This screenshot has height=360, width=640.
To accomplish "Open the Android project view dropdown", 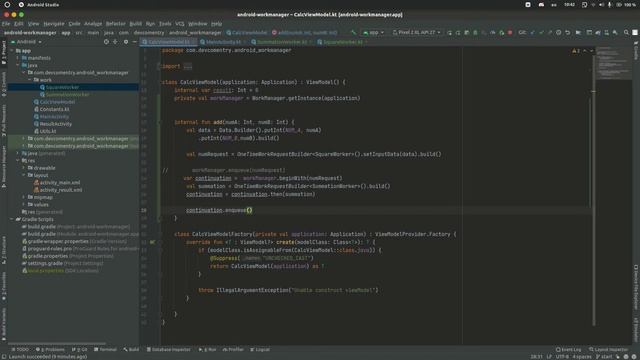I will 27,42.
